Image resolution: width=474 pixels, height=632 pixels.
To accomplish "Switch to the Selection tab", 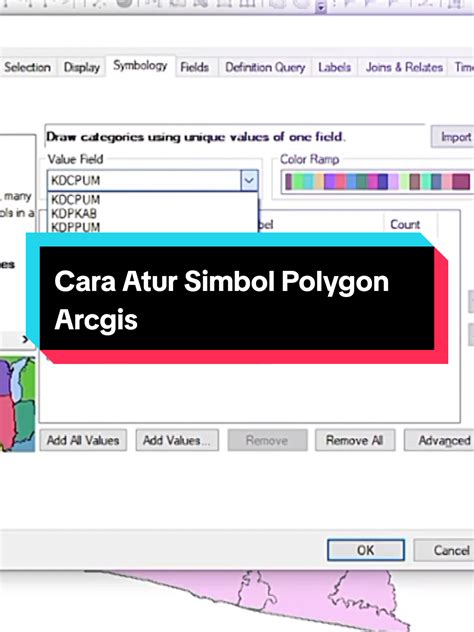I will click(27, 67).
